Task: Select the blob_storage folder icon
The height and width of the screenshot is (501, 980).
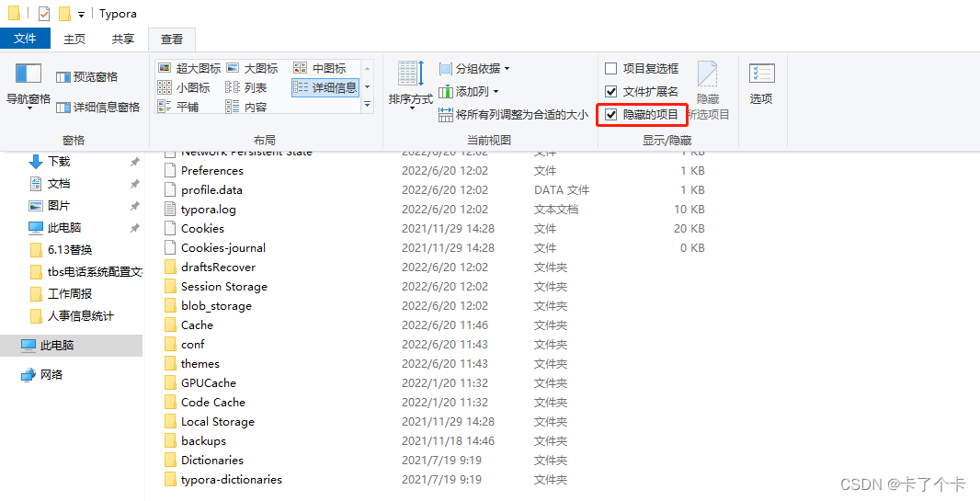Action: click(170, 306)
